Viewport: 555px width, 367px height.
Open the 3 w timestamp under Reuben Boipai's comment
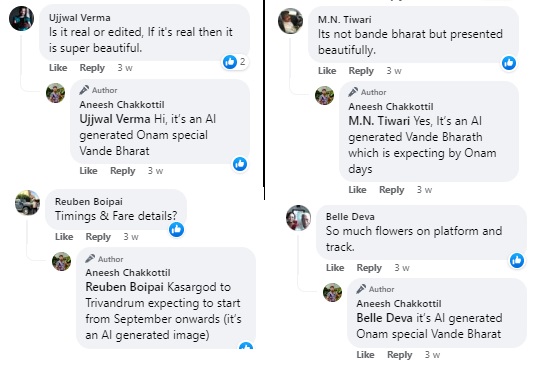131,236
